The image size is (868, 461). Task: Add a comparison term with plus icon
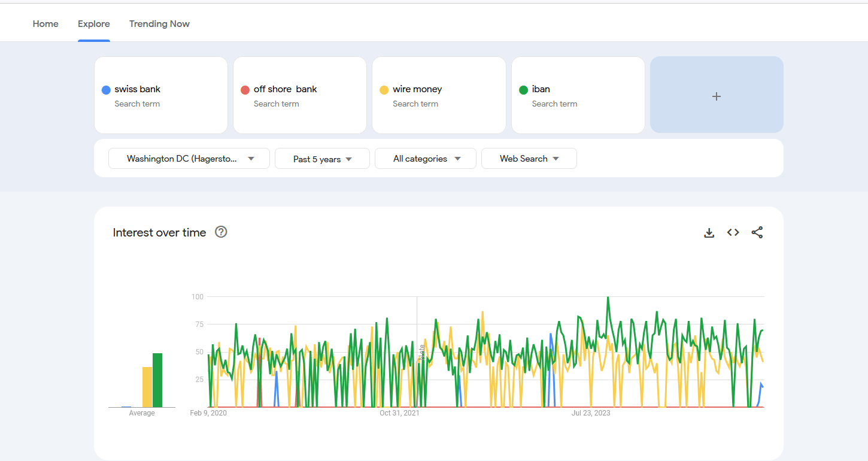tap(717, 95)
